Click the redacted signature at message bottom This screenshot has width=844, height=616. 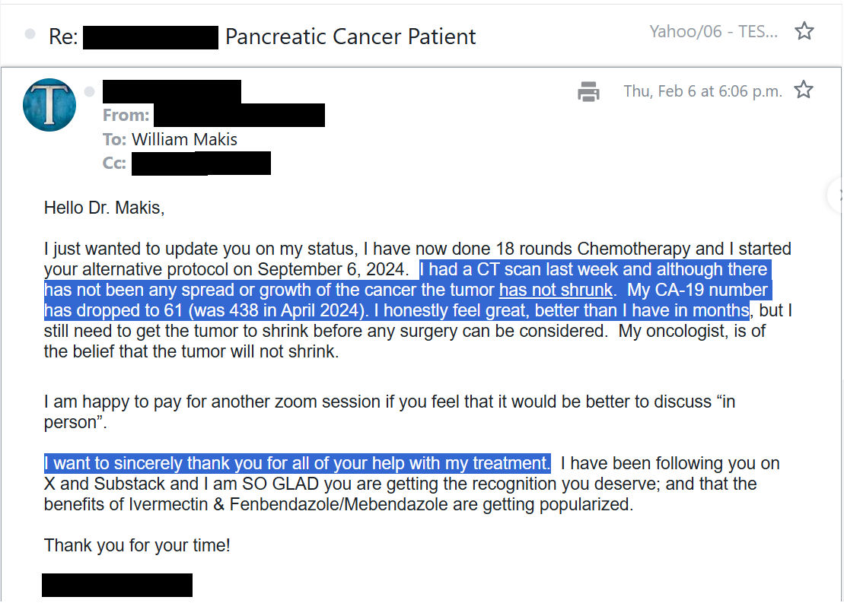pyautogui.click(x=117, y=586)
